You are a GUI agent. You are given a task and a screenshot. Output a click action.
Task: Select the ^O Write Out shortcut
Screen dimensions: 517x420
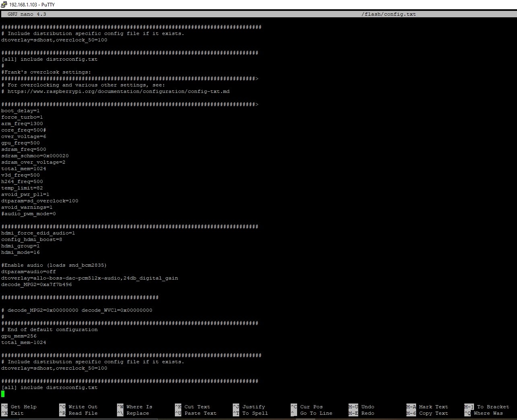tap(78, 407)
